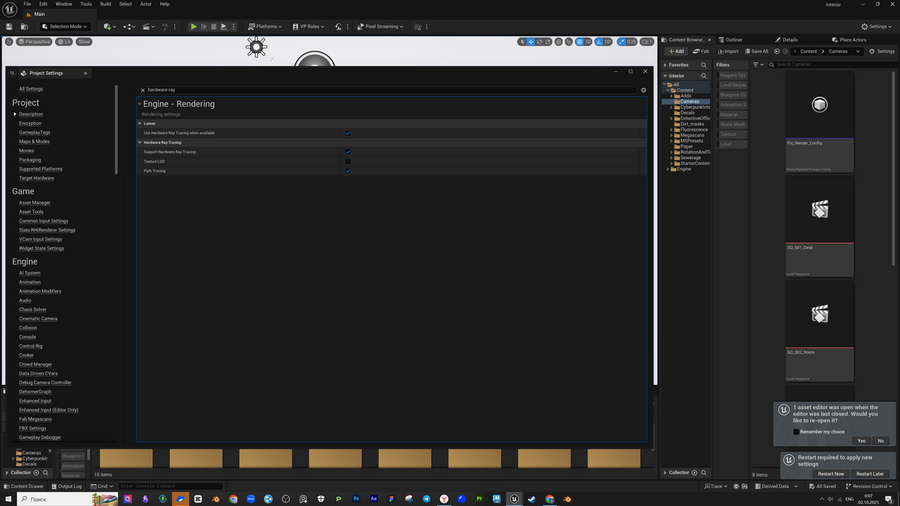Image resolution: width=900 pixels, height=506 pixels.
Task: Click the Restart Now button
Action: tap(830, 474)
